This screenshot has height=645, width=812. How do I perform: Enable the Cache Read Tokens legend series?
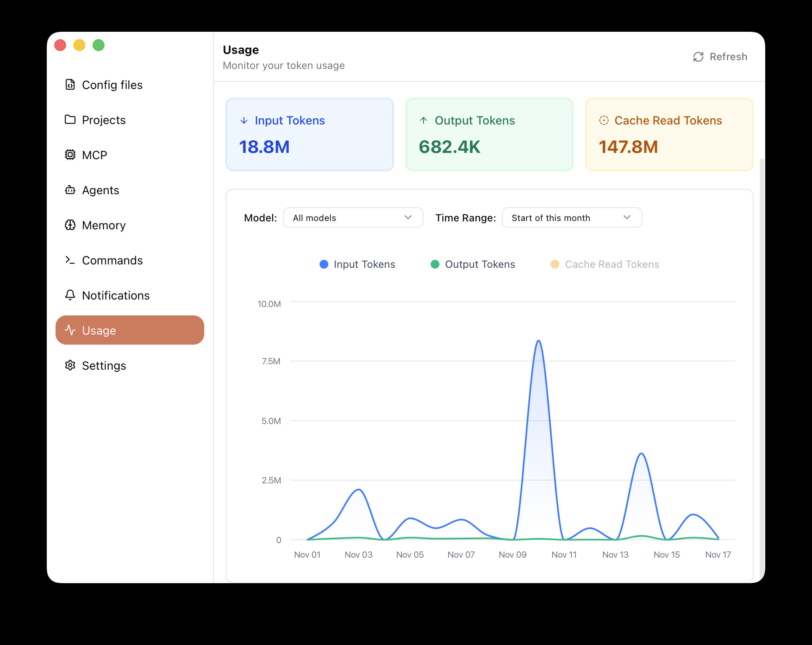[x=604, y=264]
